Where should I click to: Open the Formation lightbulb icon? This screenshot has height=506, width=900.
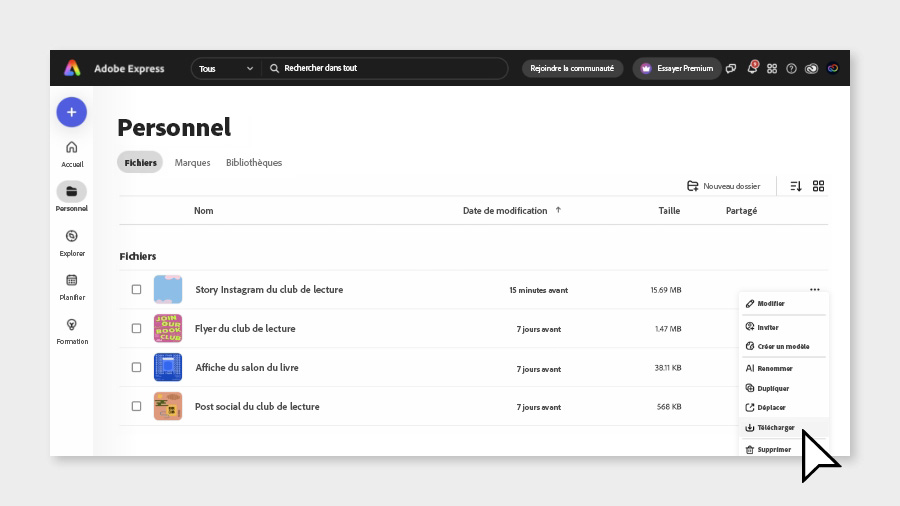71,325
